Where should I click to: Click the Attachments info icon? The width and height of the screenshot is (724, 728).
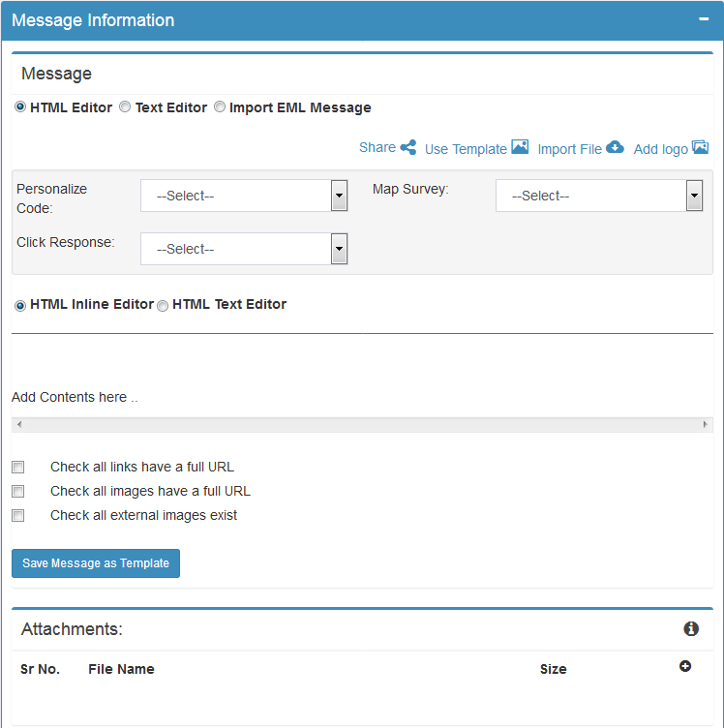pyautogui.click(x=691, y=629)
